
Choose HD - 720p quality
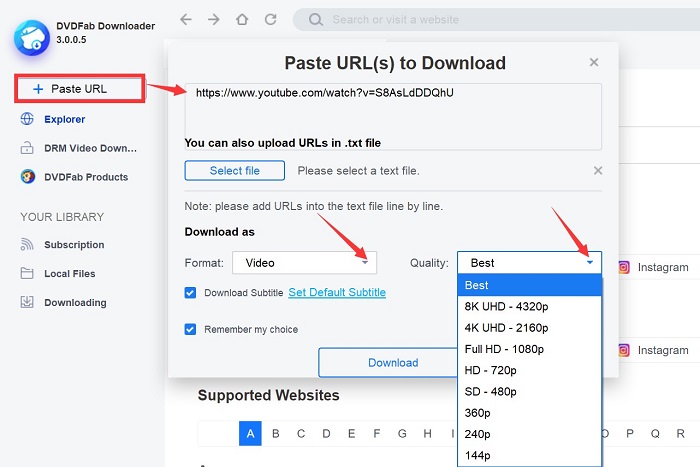pos(529,370)
